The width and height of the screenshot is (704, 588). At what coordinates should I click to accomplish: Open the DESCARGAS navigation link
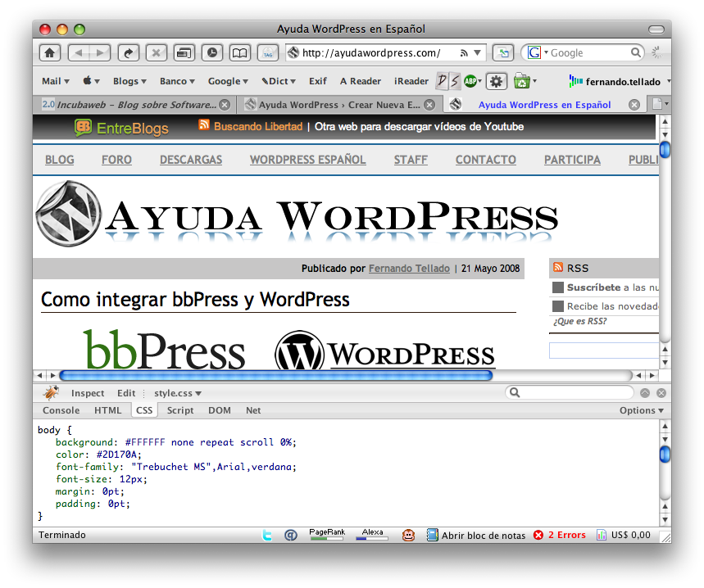point(191,160)
